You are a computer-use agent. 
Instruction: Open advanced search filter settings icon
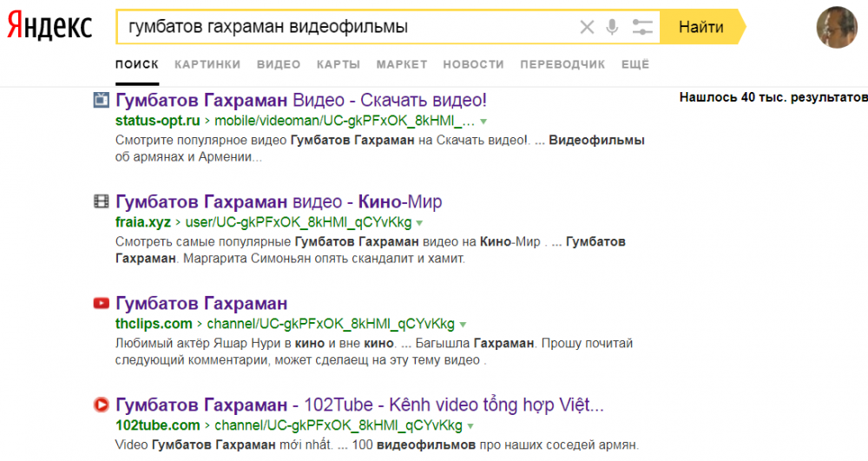point(642,27)
